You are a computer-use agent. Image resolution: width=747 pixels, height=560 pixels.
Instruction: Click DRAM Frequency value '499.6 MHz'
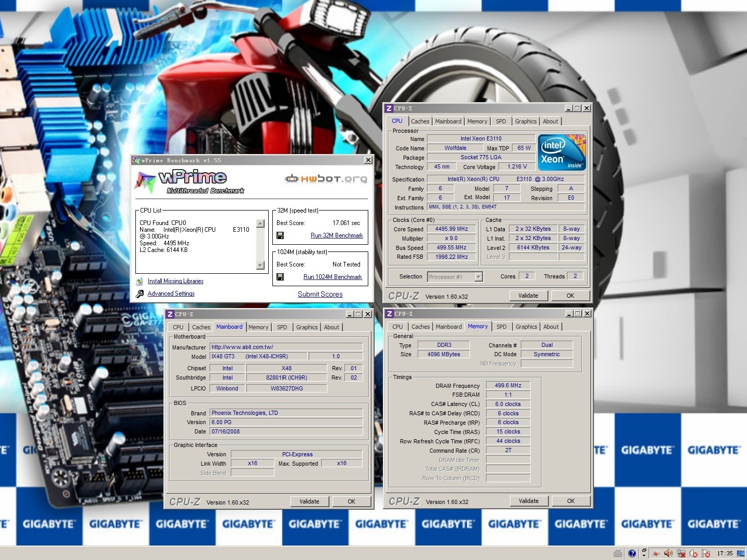click(508, 385)
